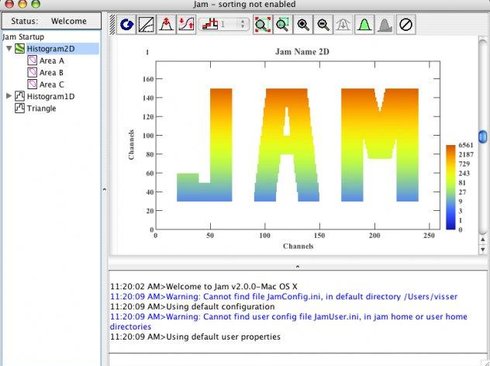Select the Area A gate
This screenshot has height=366, width=490.
pyautogui.click(x=51, y=61)
